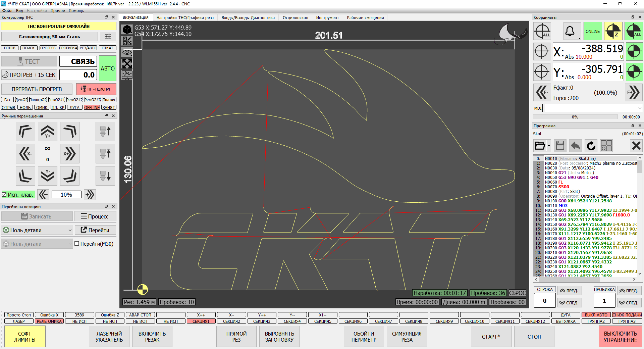Click the alarm bell icon
644x349 pixels.
tap(570, 31)
